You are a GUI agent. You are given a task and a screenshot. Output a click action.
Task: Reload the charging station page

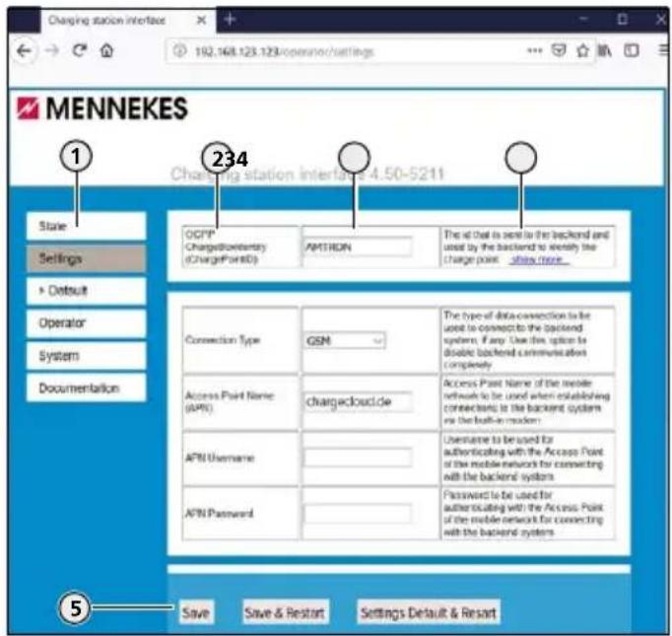(80, 50)
